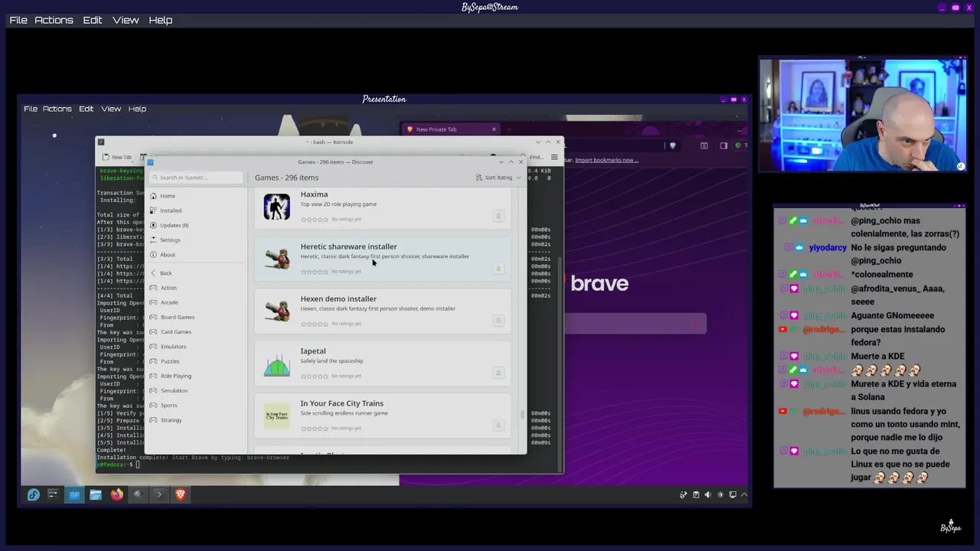Open the top-level File menu
980x551 pixels.
(18, 20)
